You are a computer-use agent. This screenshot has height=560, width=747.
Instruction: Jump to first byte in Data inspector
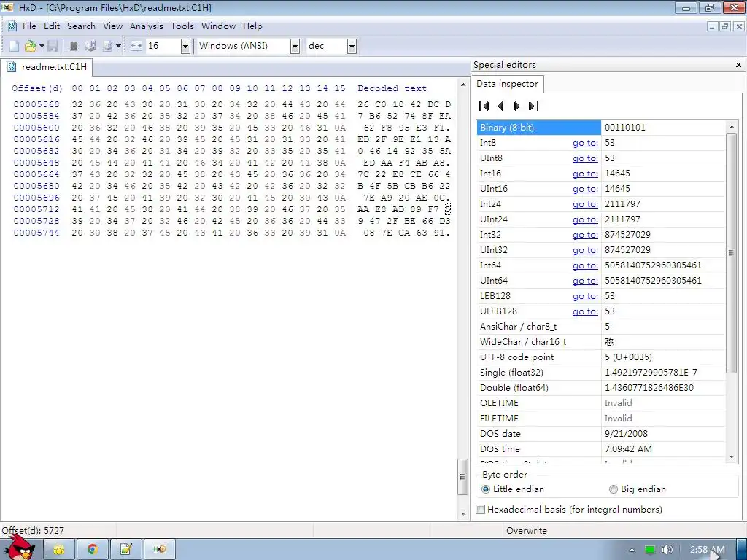484,106
